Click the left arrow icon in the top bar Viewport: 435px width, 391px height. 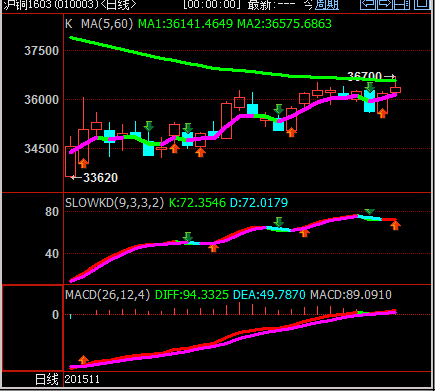coord(368,4)
